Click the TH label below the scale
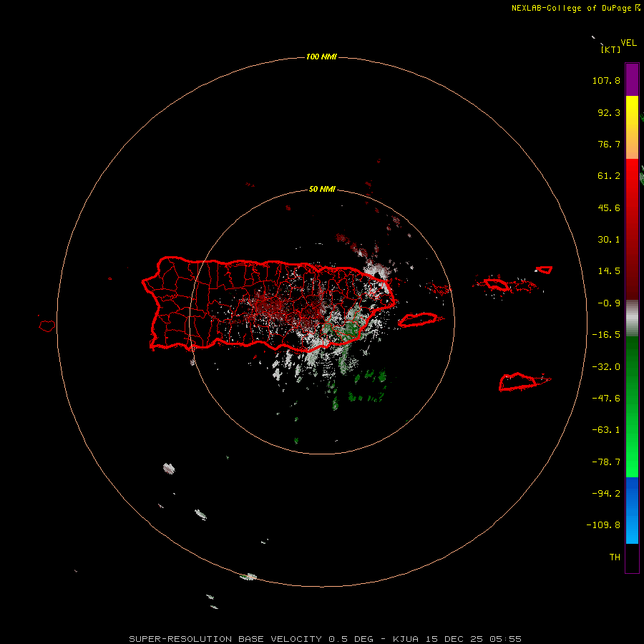 pos(615,557)
